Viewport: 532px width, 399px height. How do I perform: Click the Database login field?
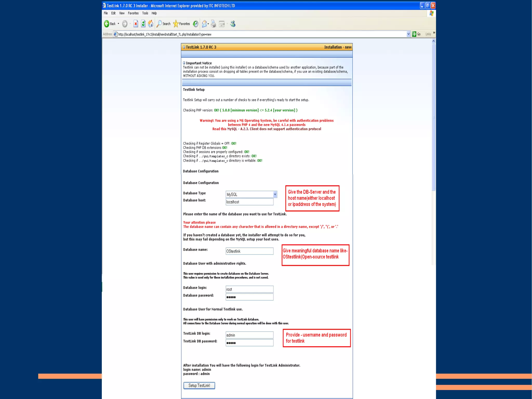[x=249, y=289]
